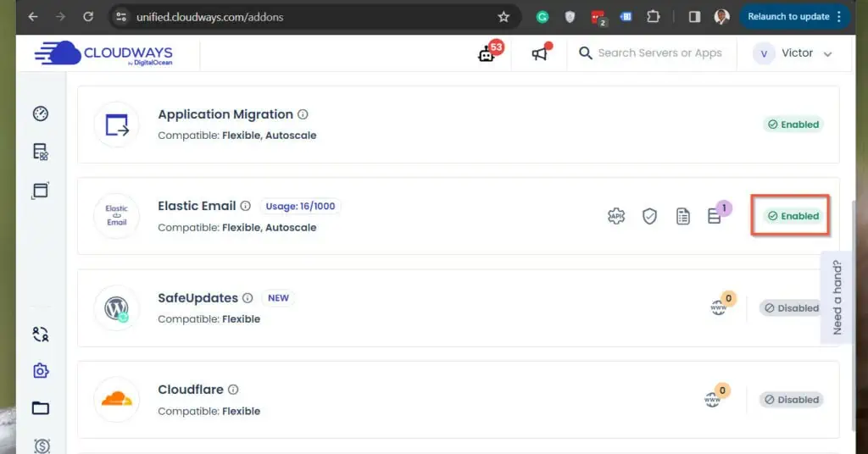
Task: Click the Application Migration title
Action: click(x=225, y=114)
